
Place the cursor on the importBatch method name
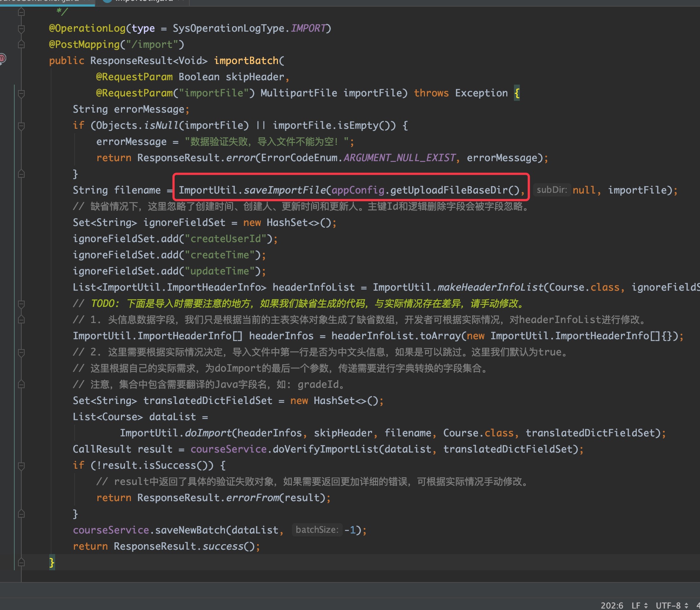(x=246, y=61)
